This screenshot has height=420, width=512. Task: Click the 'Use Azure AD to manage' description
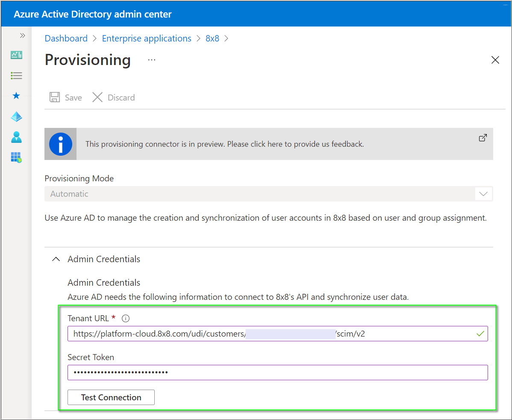[x=265, y=218]
